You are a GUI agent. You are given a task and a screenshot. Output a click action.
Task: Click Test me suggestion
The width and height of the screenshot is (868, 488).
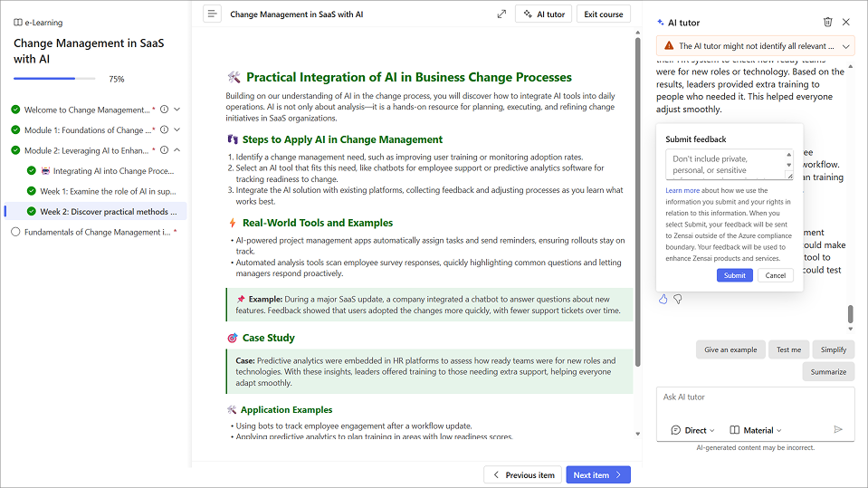[x=788, y=349]
